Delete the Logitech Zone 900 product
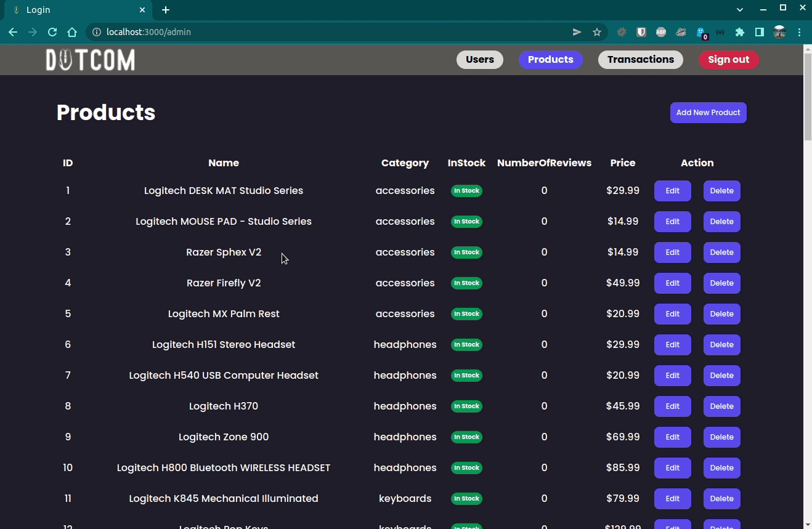This screenshot has height=529, width=812. click(722, 437)
